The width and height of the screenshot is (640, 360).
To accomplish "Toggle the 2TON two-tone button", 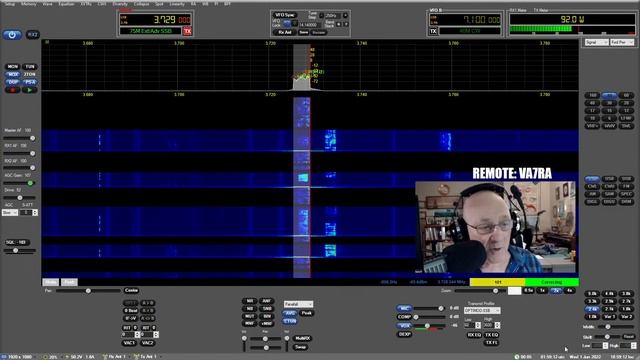I will pyautogui.click(x=29, y=74).
